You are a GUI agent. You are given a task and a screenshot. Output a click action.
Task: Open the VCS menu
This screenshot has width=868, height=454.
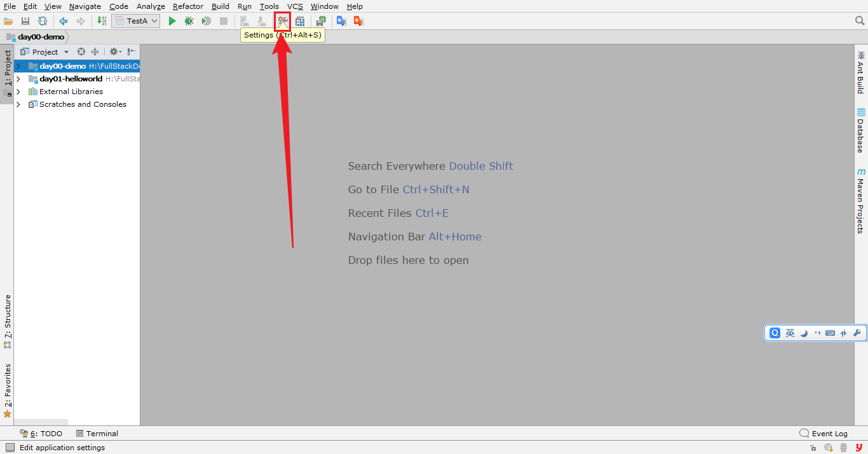295,6
